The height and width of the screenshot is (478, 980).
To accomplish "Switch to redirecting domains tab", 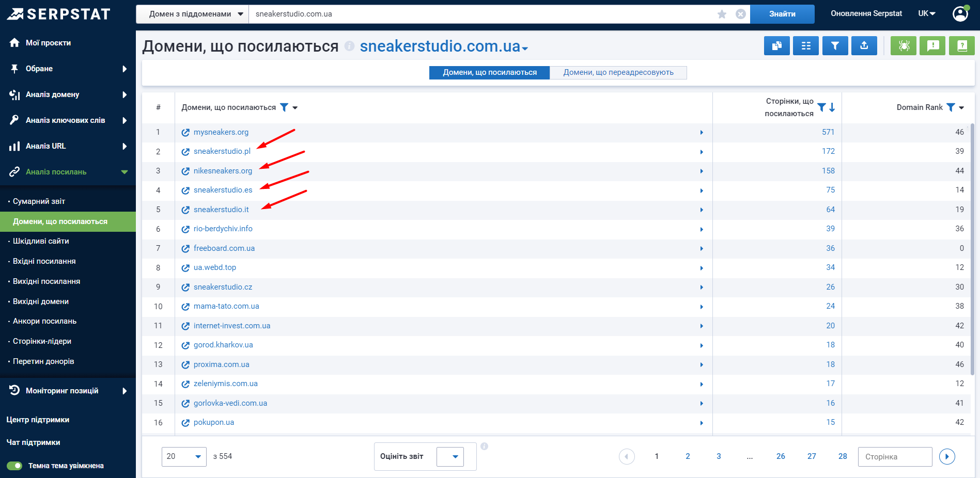I will (x=618, y=72).
